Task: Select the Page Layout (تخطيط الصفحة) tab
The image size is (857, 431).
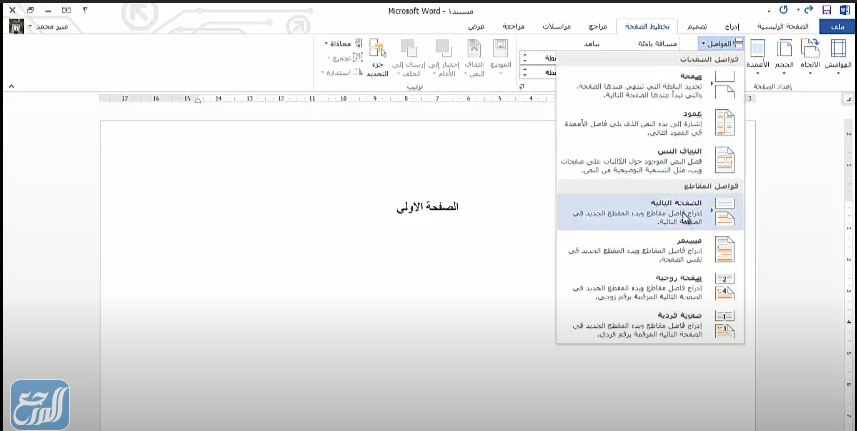Action: [645, 26]
